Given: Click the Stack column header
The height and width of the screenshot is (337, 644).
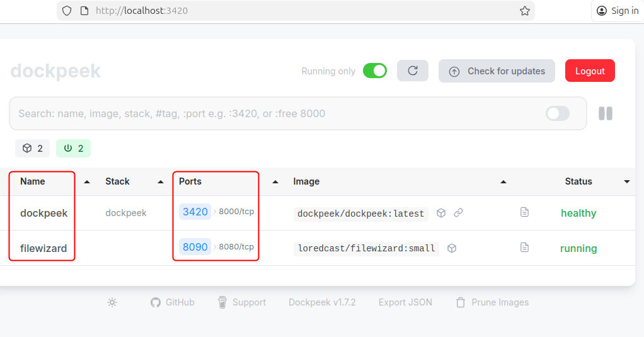Looking at the screenshot, I should click(x=117, y=181).
